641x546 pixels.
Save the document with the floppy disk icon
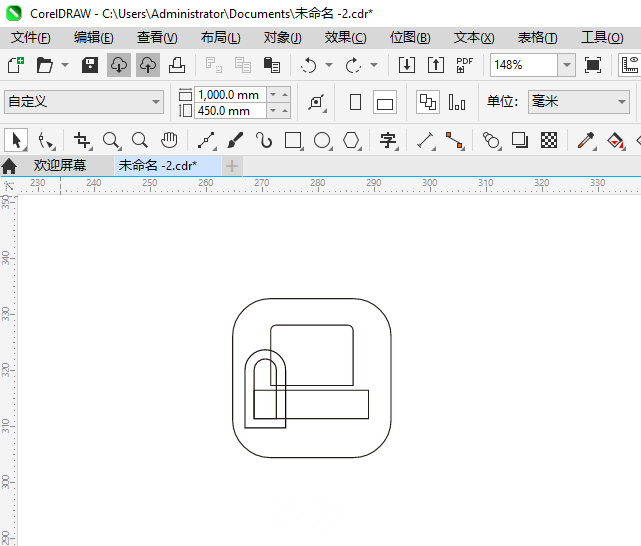tap(90, 65)
